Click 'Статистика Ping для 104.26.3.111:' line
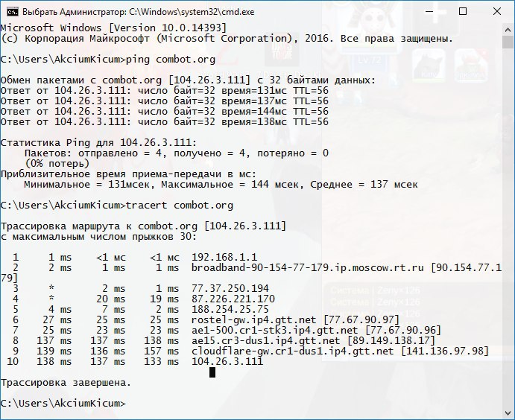The width and height of the screenshot is (515, 420). pos(98,143)
